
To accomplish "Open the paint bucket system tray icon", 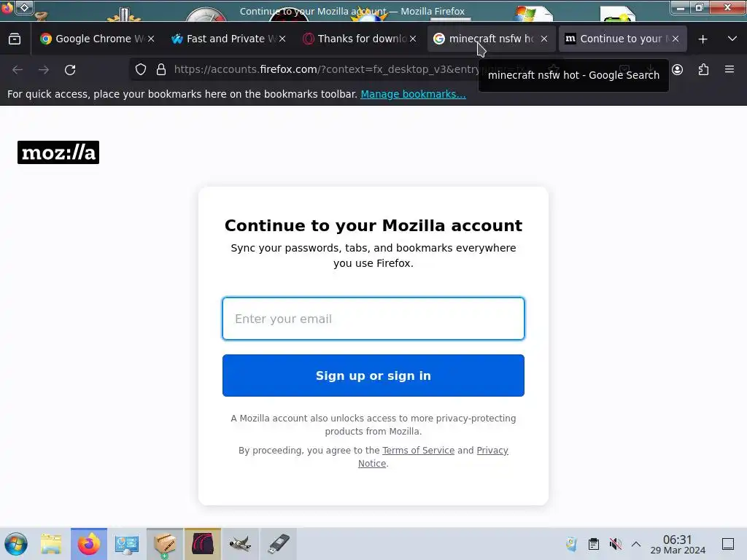I will pos(572,544).
